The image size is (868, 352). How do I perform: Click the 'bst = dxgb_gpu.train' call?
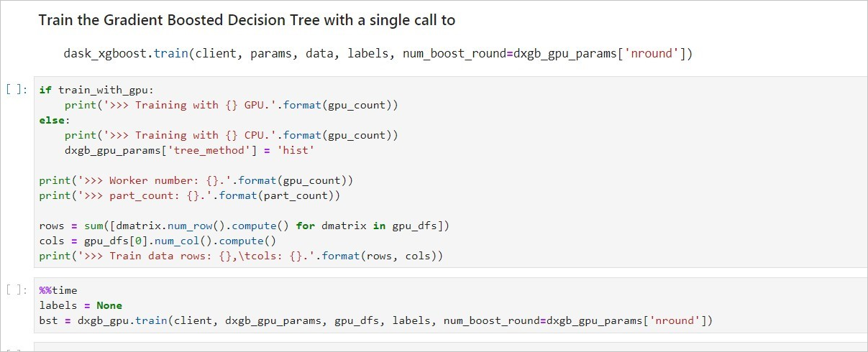[122, 320]
